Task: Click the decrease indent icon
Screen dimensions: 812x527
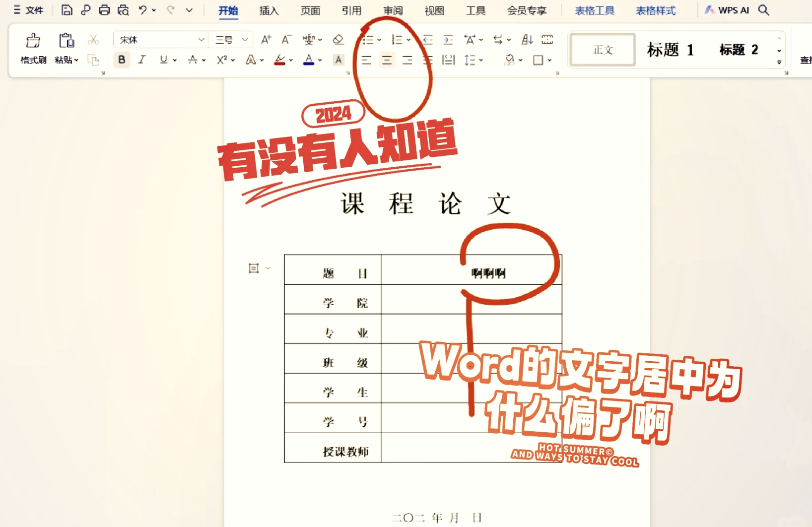Action: click(x=428, y=40)
